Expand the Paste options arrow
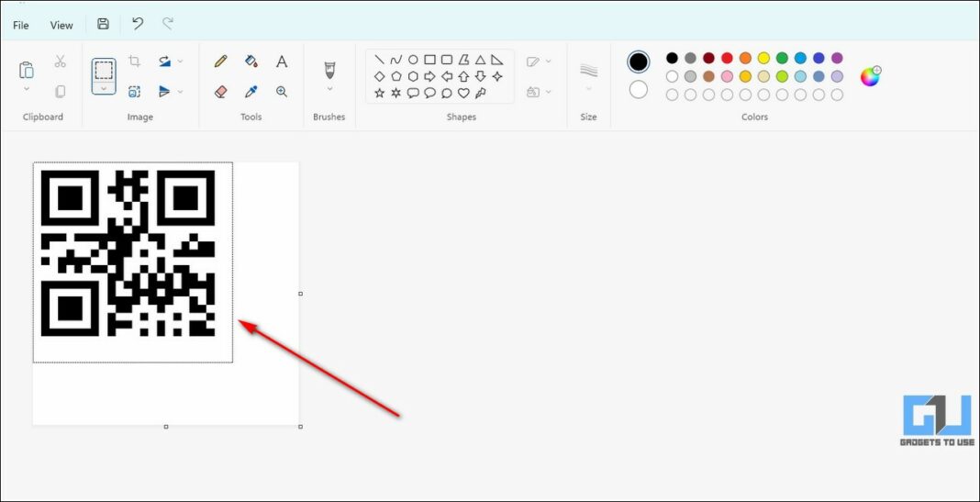 pyautogui.click(x=27, y=90)
